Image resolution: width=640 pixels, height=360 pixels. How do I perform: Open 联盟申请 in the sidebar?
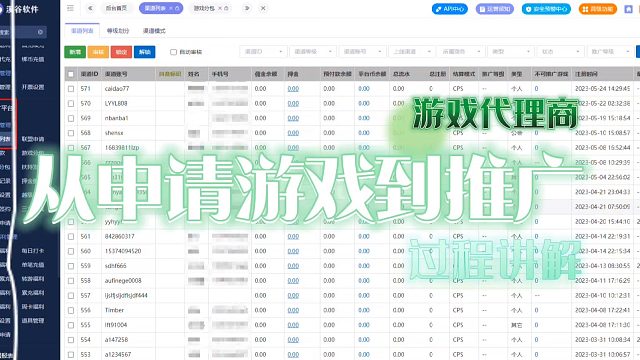pyautogui.click(x=33, y=139)
